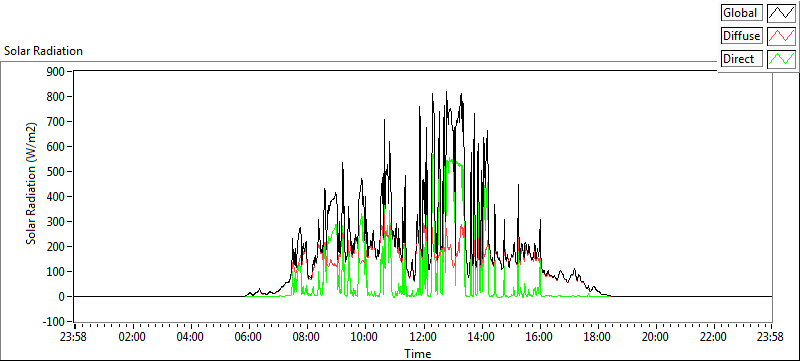The image size is (800, 361).
Task: Open the Global plot line style icon
Action: click(x=782, y=13)
